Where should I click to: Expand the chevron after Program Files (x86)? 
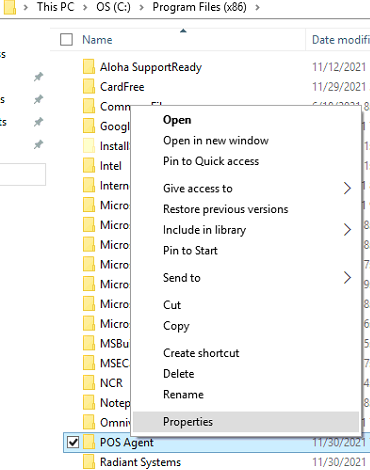click(257, 7)
